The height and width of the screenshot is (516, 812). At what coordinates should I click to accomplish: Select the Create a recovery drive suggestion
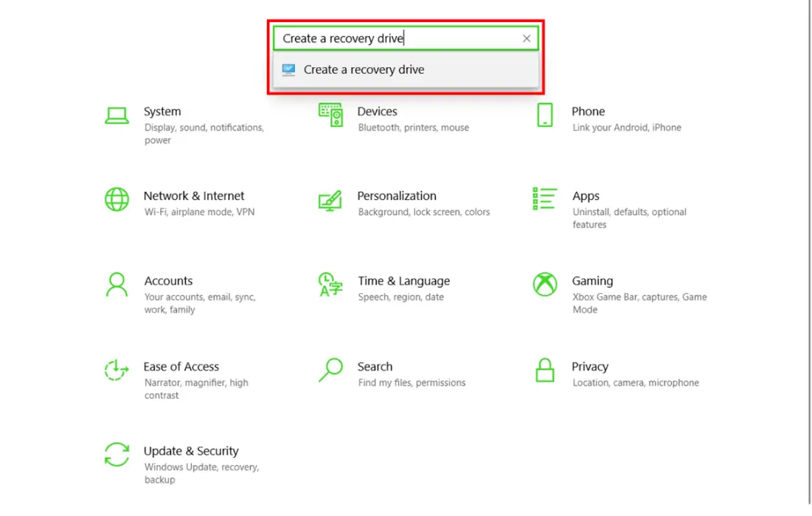364,69
